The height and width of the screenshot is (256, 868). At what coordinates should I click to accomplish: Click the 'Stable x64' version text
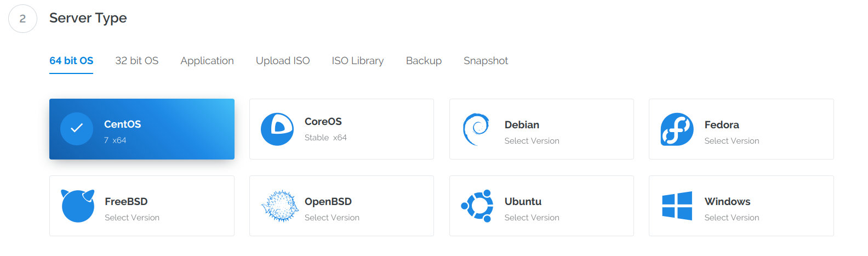[325, 138]
